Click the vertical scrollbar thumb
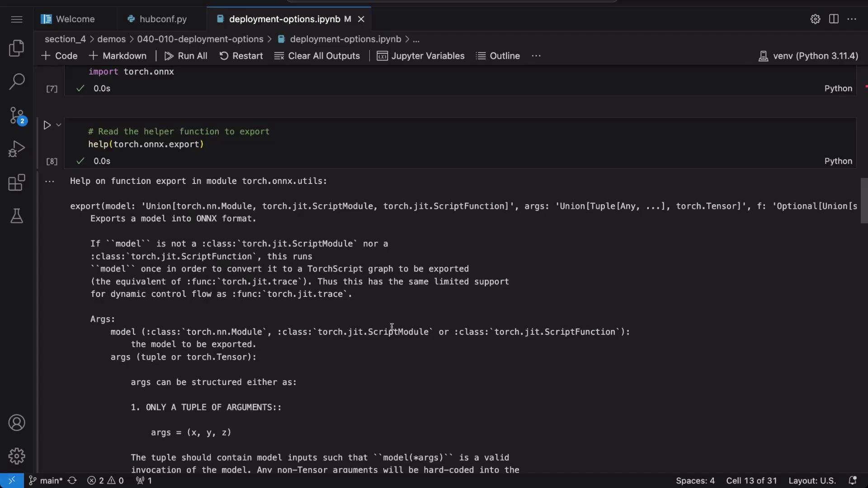This screenshot has height=488, width=868. (864, 200)
